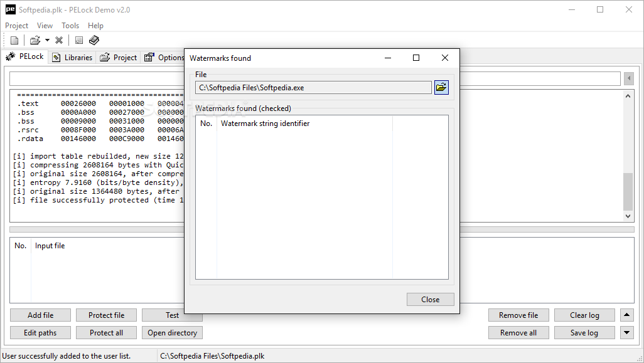This screenshot has width=644, height=363.
Task: Click the 'file successfully protected' log line
Action: pos(98,200)
